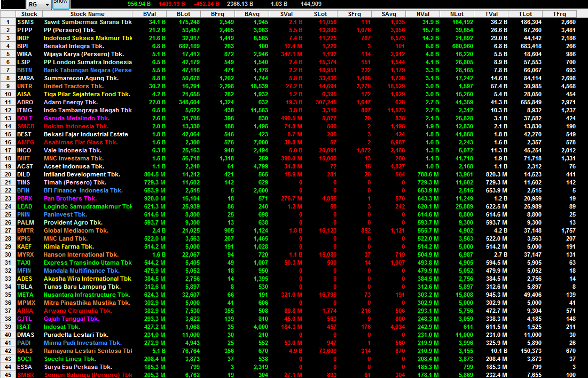Image resolution: width=588 pixels, height=378 pixels.
Task: Click the Acset Indonusa Tbk. name
Action: tap(74, 166)
